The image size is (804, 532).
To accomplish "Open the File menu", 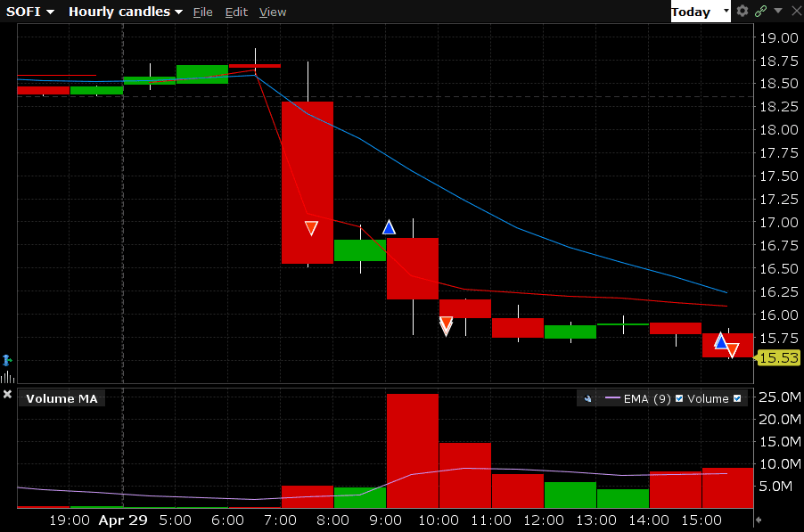I will (202, 12).
